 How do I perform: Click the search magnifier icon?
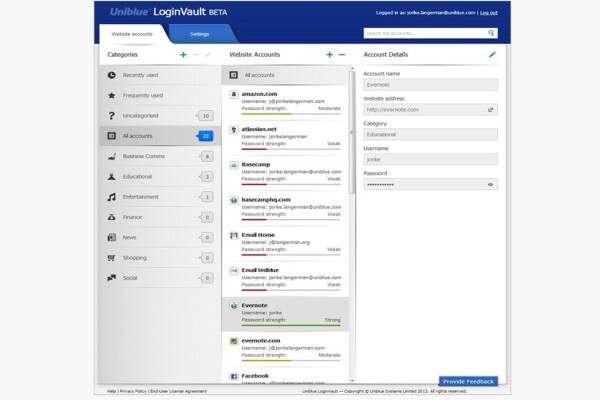(491, 33)
